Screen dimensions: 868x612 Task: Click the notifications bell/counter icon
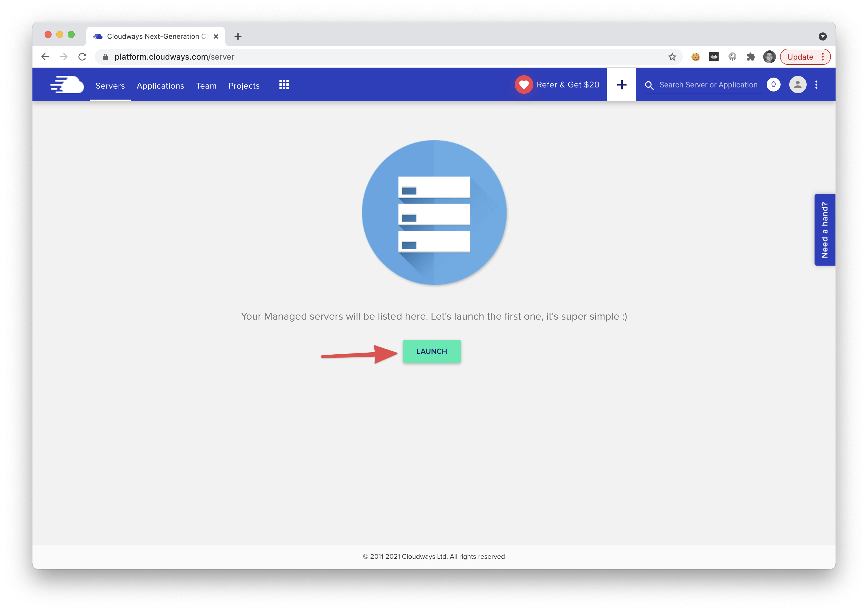pos(773,85)
